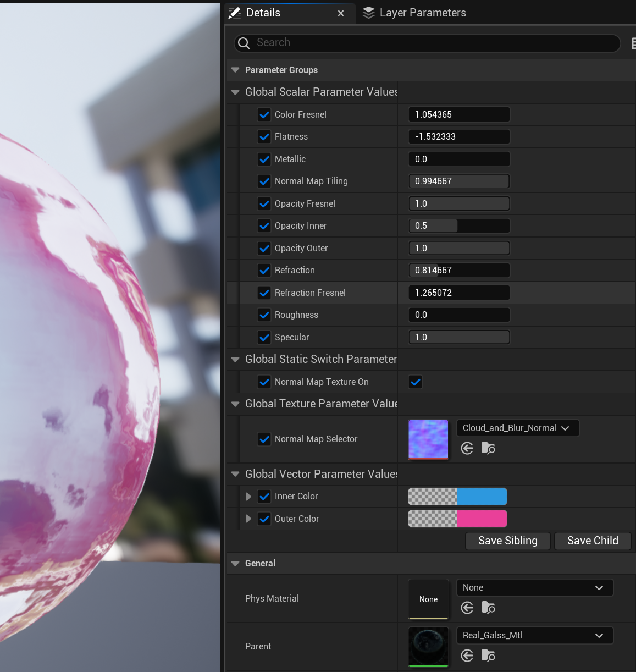Viewport: 636px width, 672px height.
Task: Click the Save Child button
Action: [x=593, y=541]
